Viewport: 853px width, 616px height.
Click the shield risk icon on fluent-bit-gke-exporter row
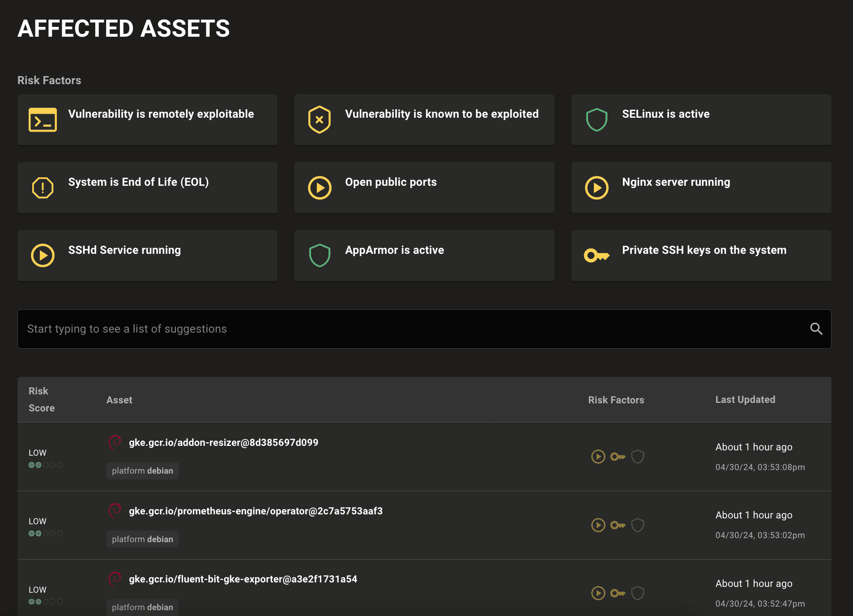[638, 593]
